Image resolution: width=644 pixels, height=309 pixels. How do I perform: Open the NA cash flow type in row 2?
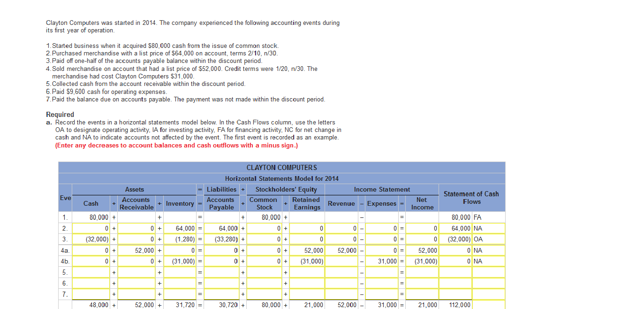489,228
